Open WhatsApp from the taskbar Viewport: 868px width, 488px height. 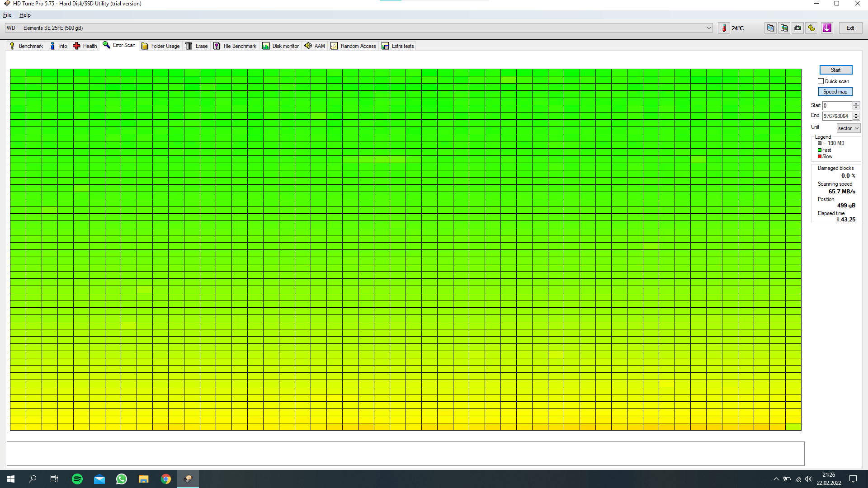pos(122,479)
